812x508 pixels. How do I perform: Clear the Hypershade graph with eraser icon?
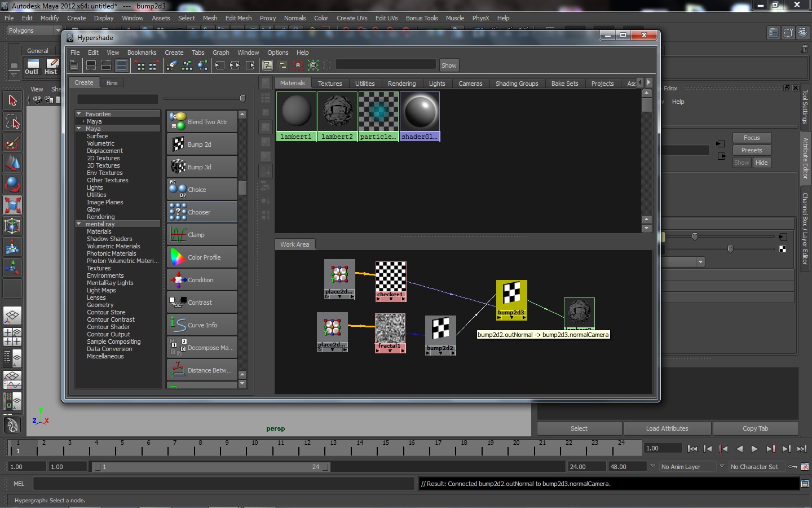click(172, 65)
